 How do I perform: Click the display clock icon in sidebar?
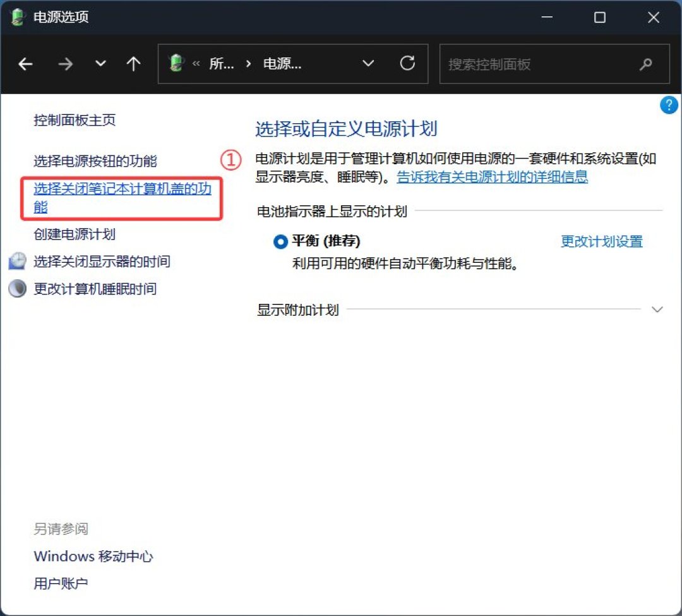(x=18, y=262)
